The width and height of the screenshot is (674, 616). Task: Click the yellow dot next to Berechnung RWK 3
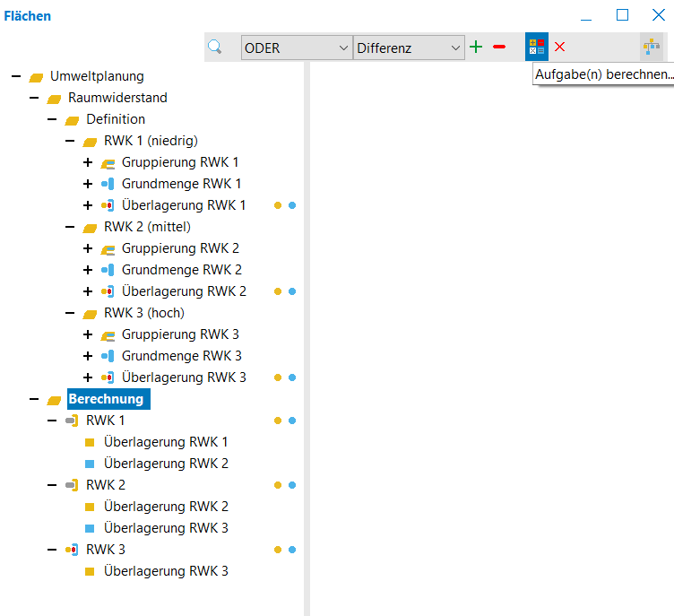(278, 550)
